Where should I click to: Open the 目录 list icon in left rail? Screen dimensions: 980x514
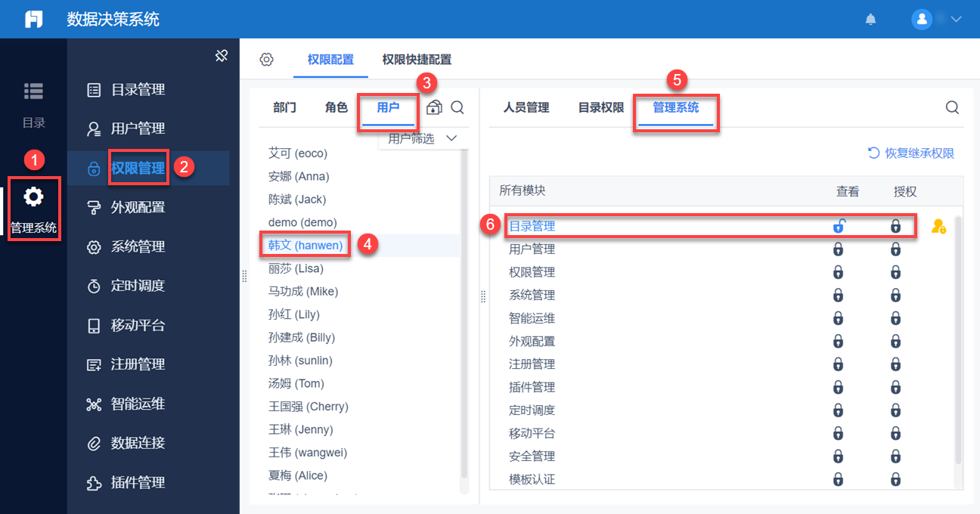33,91
